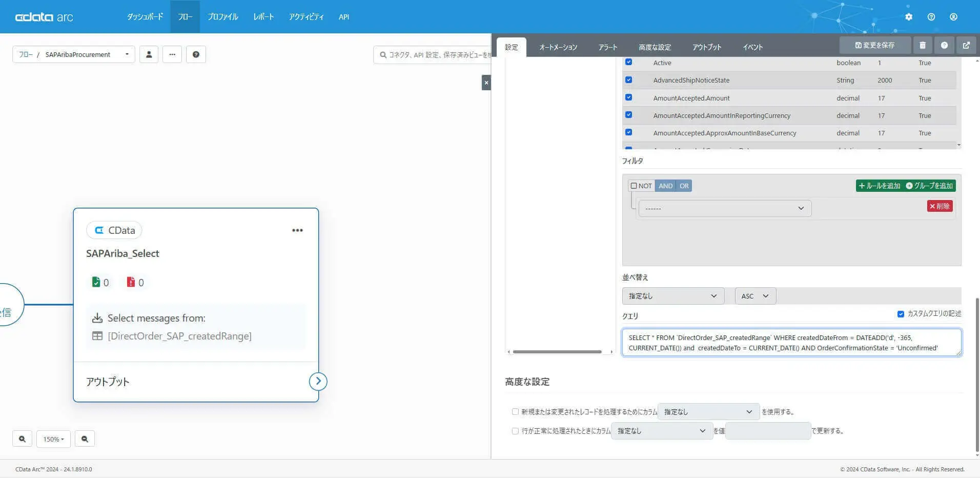The image size is (980, 478).
Task: Switch to the アウトプット tab
Action: [x=707, y=47]
